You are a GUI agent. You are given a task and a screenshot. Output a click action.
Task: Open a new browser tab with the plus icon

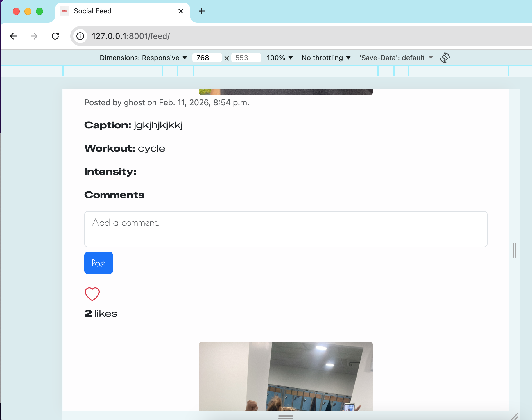click(x=202, y=11)
